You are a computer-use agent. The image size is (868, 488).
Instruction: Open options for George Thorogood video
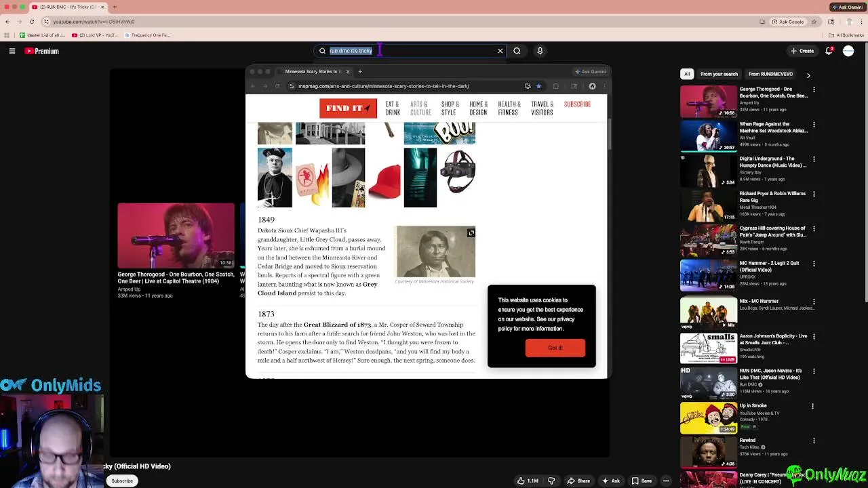point(814,89)
